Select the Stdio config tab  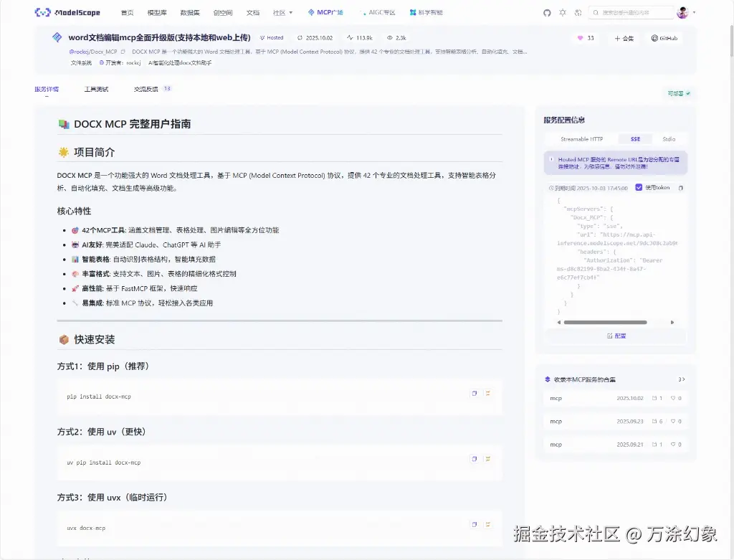[x=669, y=139]
